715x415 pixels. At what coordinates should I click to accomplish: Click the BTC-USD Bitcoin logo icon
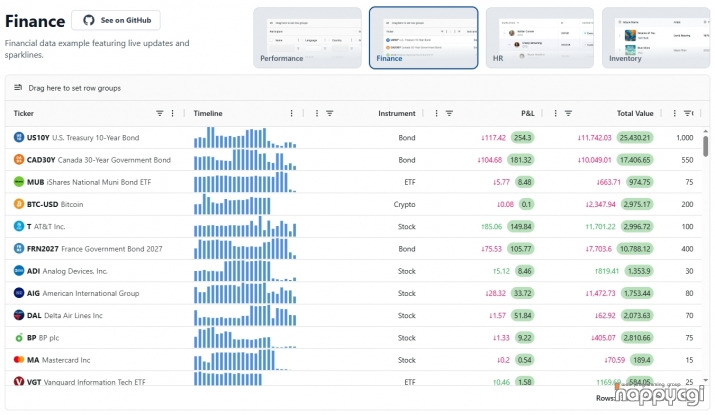[x=19, y=204]
